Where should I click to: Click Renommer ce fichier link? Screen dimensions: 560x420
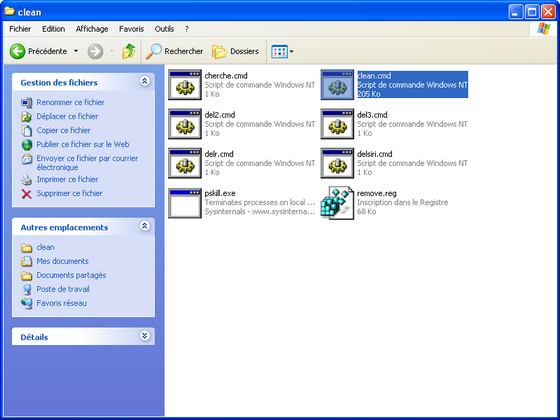click(x=70, y=102)
